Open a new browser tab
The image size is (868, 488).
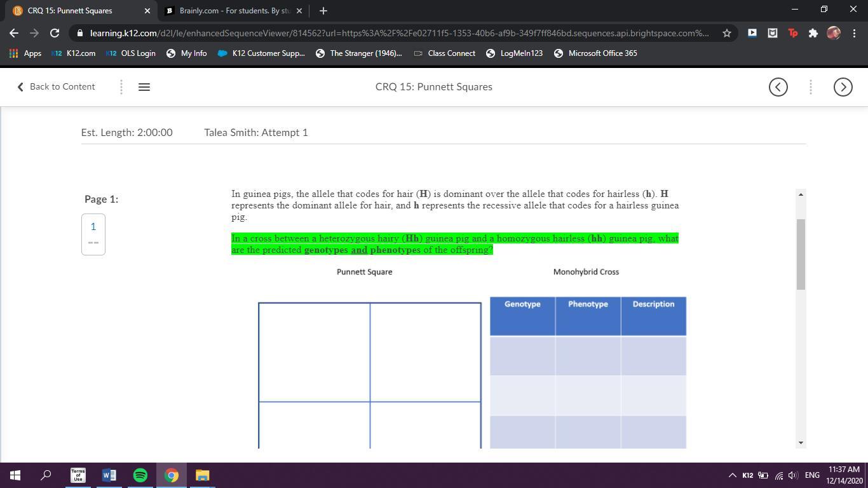coord(323,11)
